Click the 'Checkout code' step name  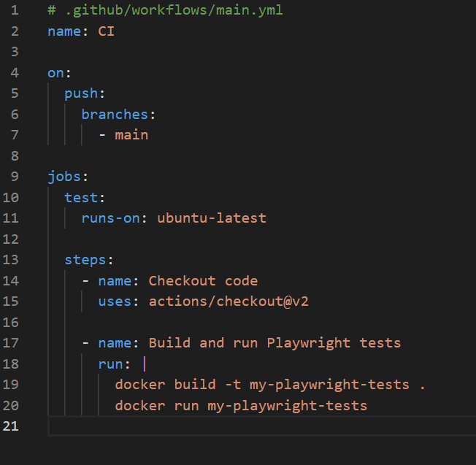[203, 281]
